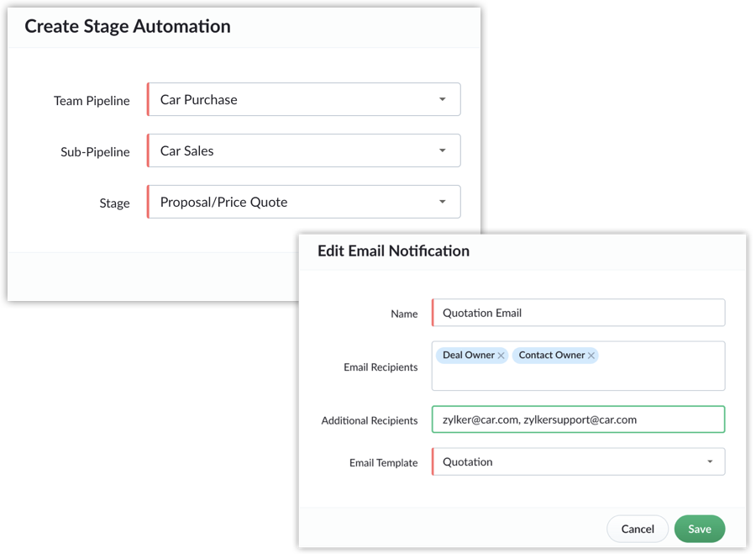Viewport: 756px width, 559px height.
Task: Click the empty area of Email Recipients box
Action: 579,377
